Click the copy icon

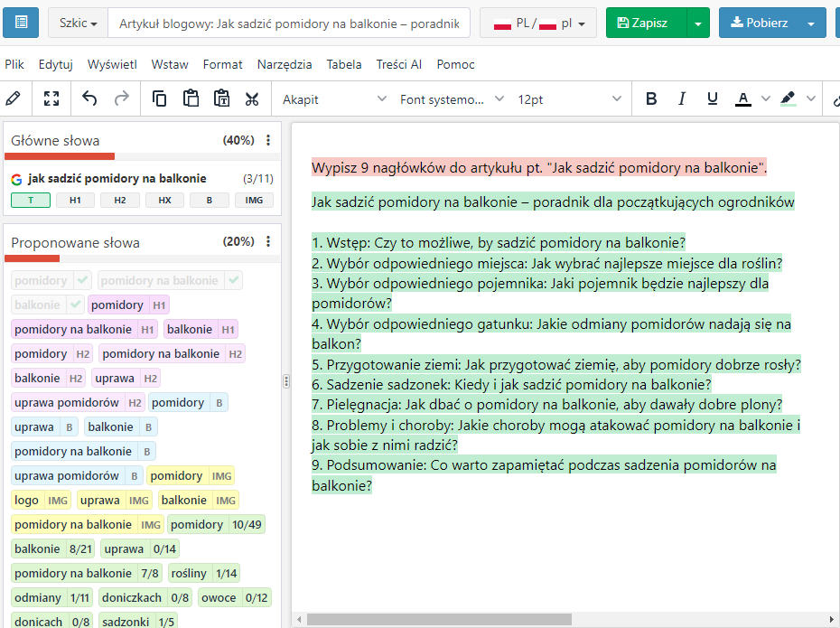159,98
